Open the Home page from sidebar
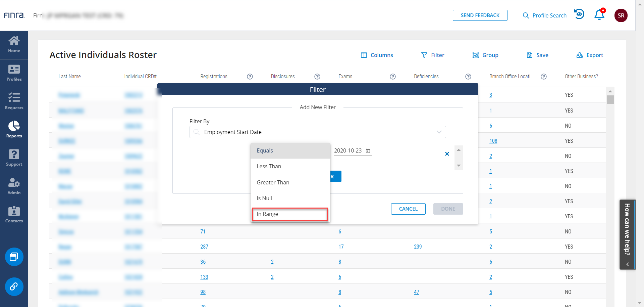 (x=14, y=45)
